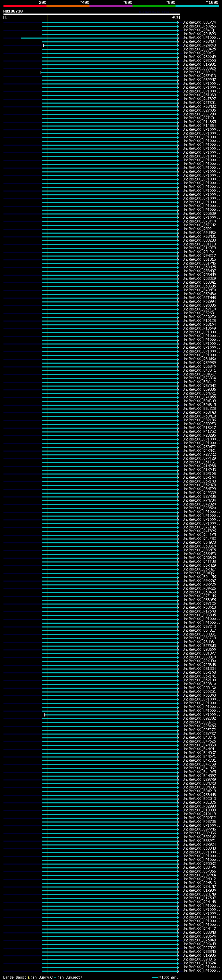This screenshot has width=222, height=980.
Task: Select hit UniRef100_P28295
Action: click(x=199, y=435)
